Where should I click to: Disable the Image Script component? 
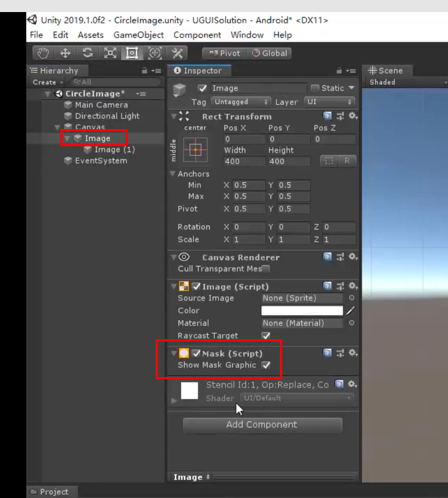click(x=196, y=286)
